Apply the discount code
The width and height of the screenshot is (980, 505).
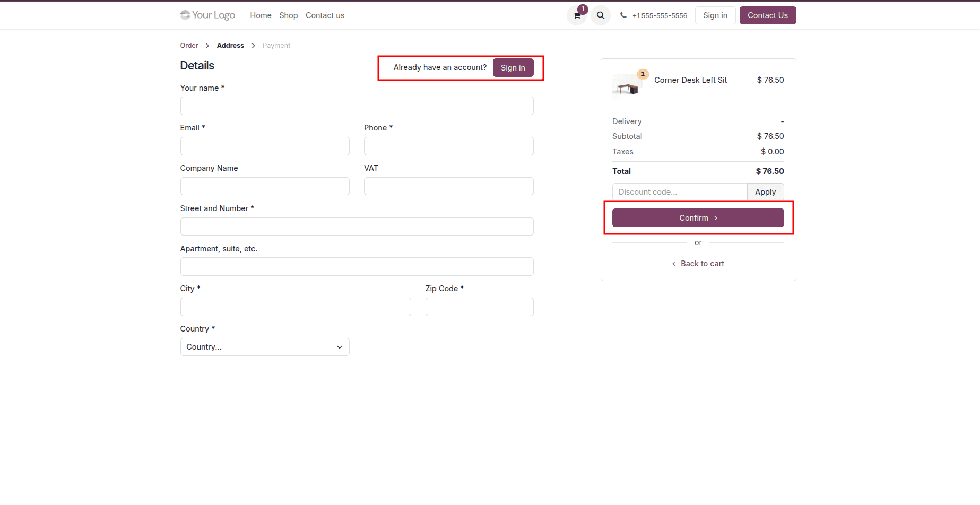[x=766, y=192]
